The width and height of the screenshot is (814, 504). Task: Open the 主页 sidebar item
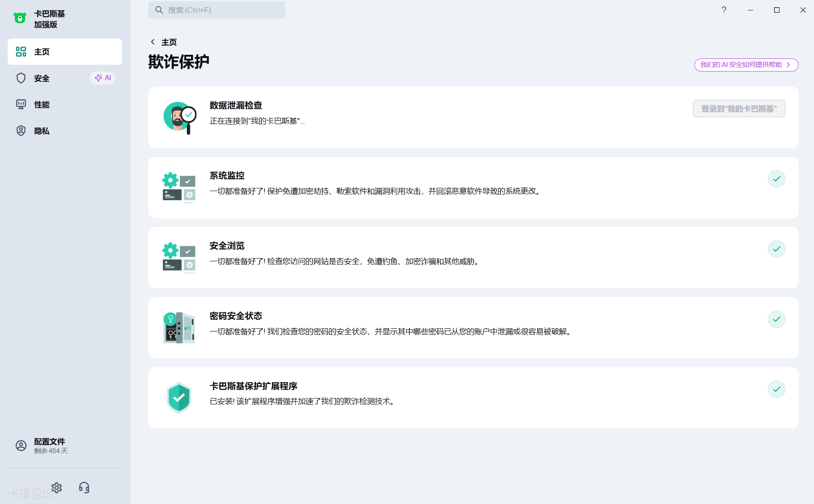(x=65, y=52)
